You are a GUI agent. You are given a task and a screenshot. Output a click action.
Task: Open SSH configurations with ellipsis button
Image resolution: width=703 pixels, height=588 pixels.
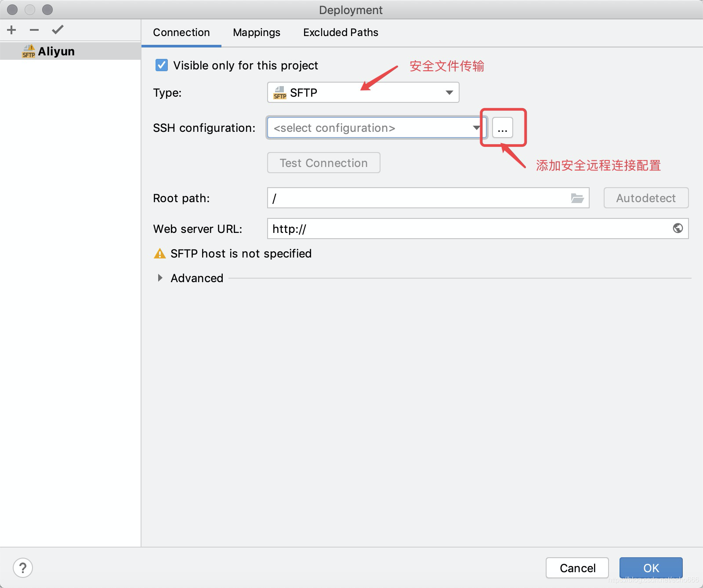tap(503, 128)
